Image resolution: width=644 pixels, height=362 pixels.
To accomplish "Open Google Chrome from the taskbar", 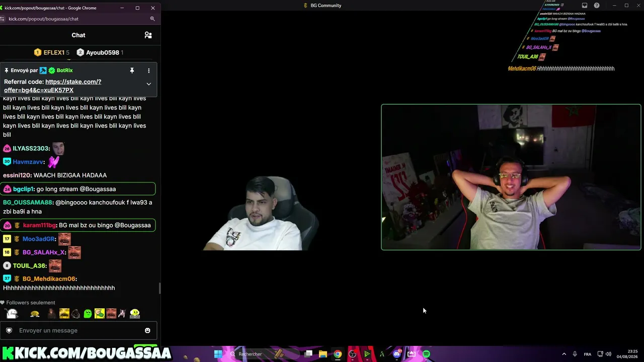I will click(338, 354).
